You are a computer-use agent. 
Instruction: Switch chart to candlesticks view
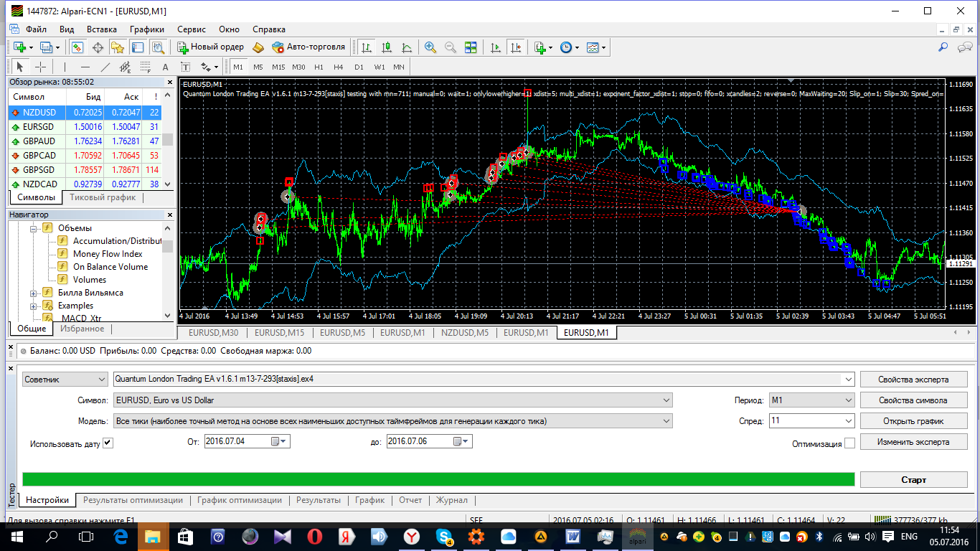(x=387, y=47)
